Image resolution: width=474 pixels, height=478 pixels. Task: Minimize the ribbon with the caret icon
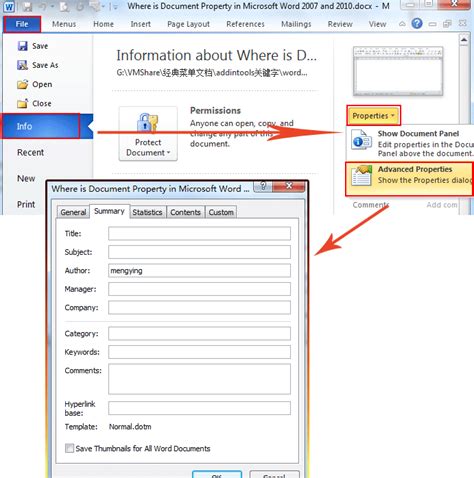[x=402, y=24]
